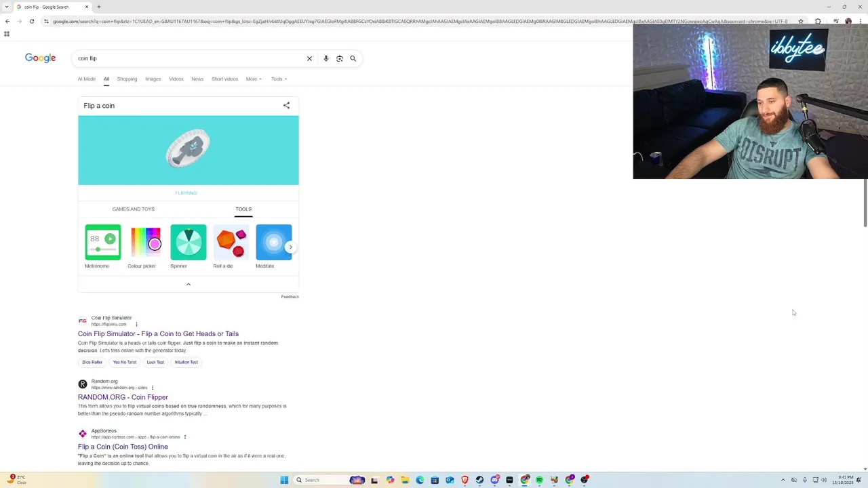Open taskbar weather widget showing 21°C

point(17,480)
